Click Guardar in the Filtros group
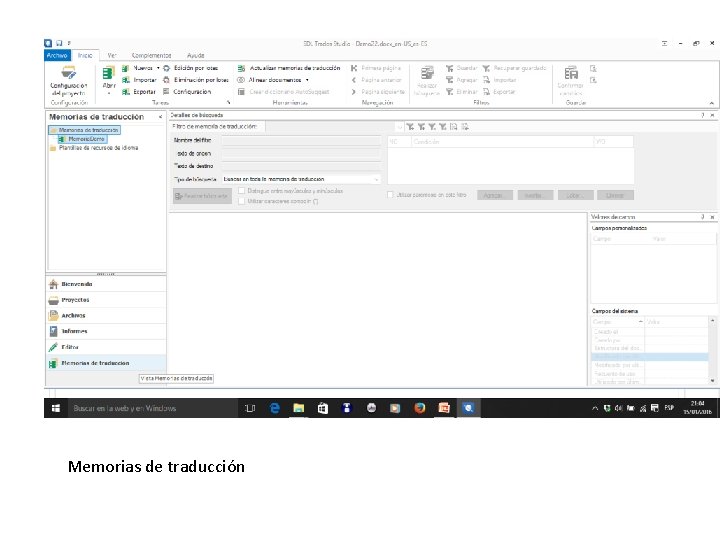 (462, 68)
